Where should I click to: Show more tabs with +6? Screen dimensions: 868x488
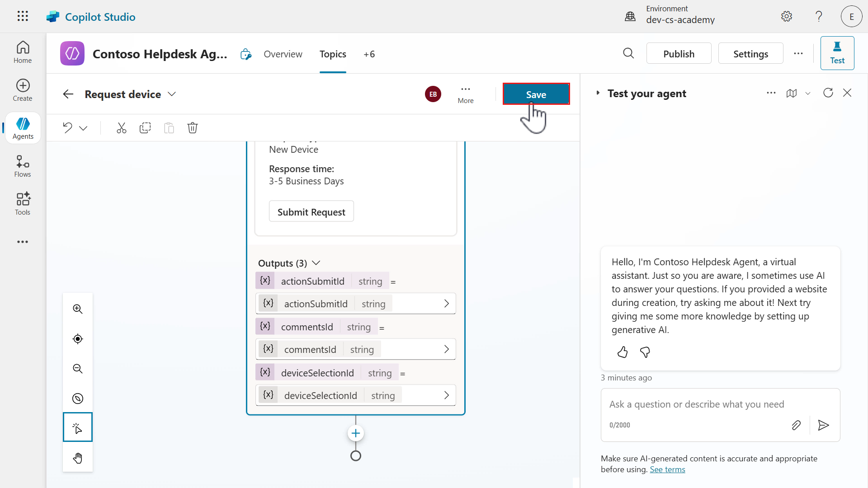click(x=369, y=54)
